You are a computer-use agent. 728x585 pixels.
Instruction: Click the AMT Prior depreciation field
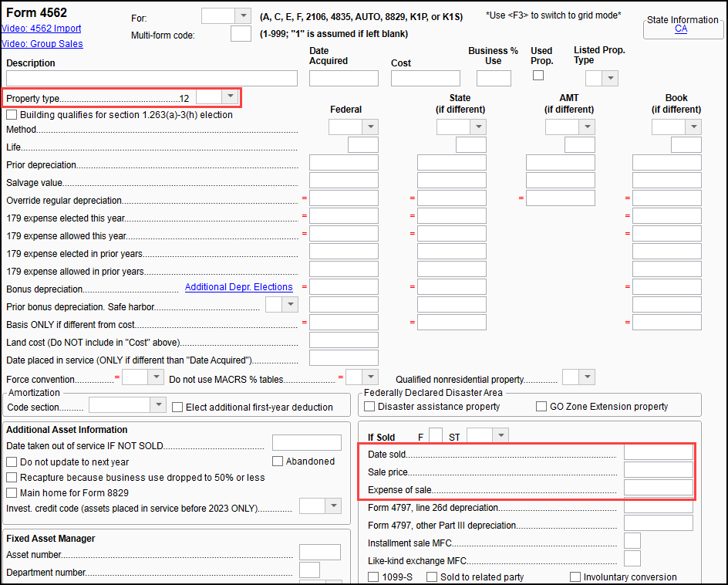point(561,163)
